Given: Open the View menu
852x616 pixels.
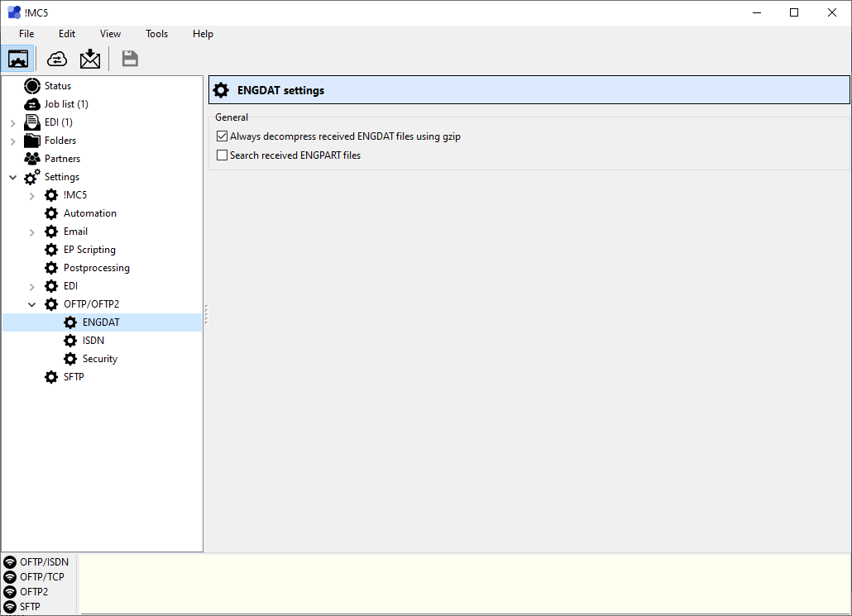Looking at the screenshot, I should coord(110,34).
